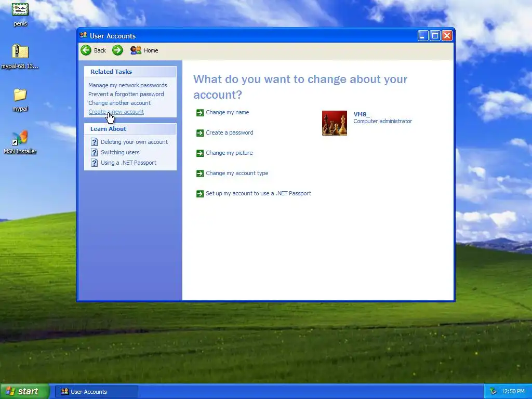Click help icon for Deleting your own account

pos(95,142)
